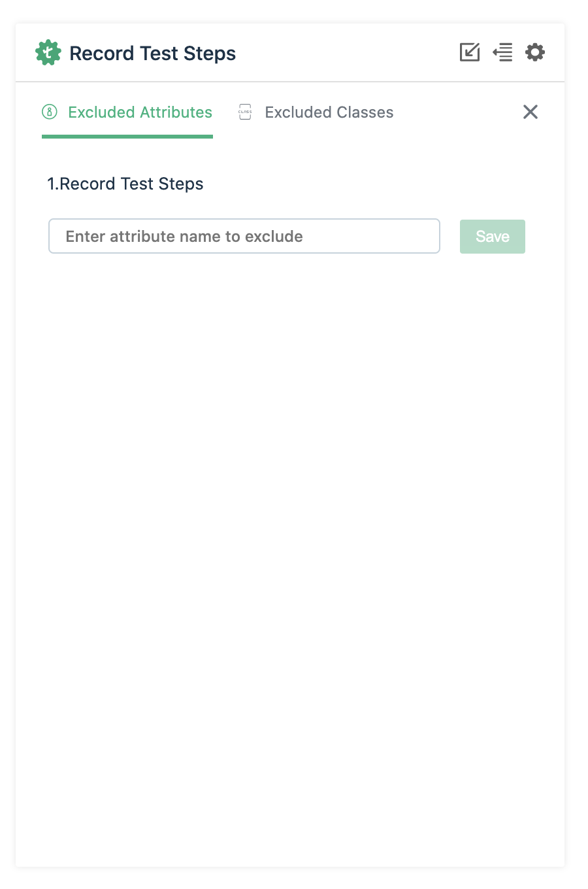Click the X to exit the exclusion settings
The height and width of the screenshot is (889, 588).
pos(530,112)
